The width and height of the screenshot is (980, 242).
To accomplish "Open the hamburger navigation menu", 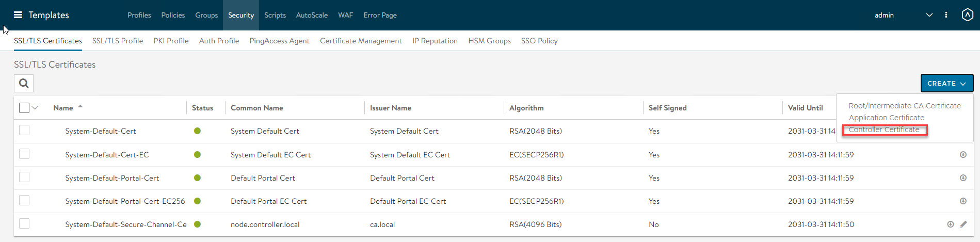I will point(18,15).
